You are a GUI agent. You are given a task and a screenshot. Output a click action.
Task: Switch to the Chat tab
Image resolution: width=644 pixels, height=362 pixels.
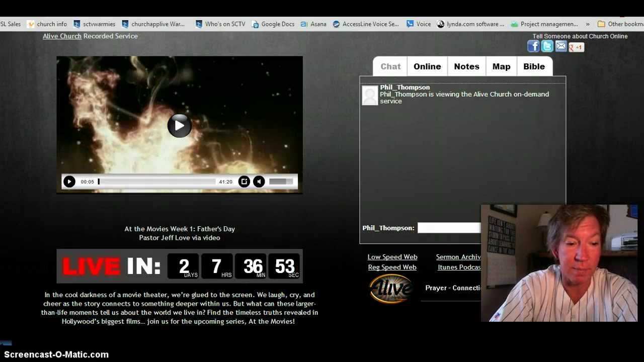click(390, 66)
